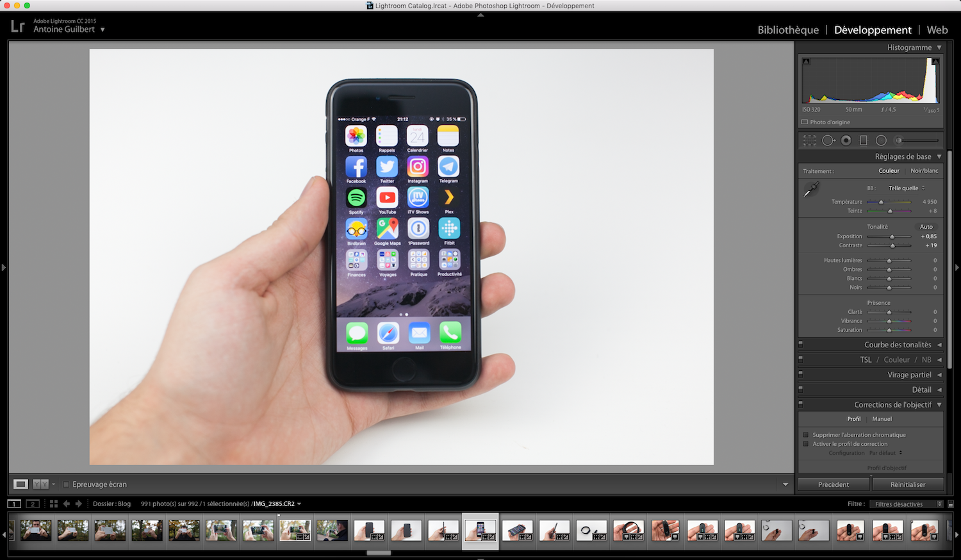The height and width of the screenshot is (560, 961).
Task: Select the Manuel tab in lens corrections
Action: (882, 419)
